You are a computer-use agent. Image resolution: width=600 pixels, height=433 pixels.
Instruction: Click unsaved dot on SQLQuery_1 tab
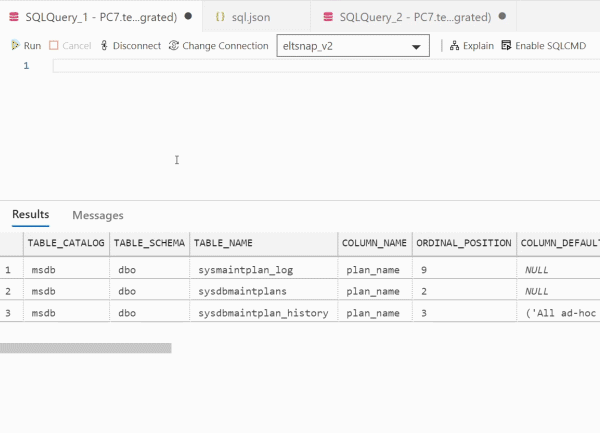188,16
